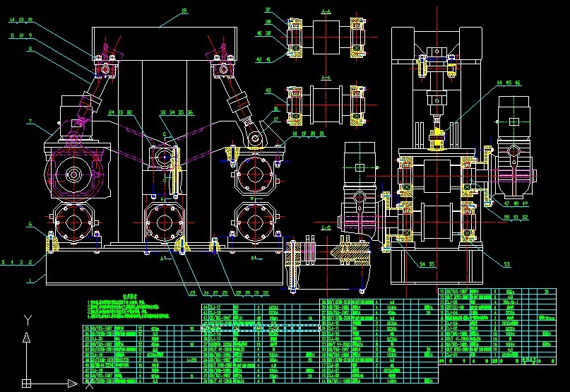Viewport: 570px width, 392px height.
Task: Select part callout number 53 label
Action: [x=506, y=264]
